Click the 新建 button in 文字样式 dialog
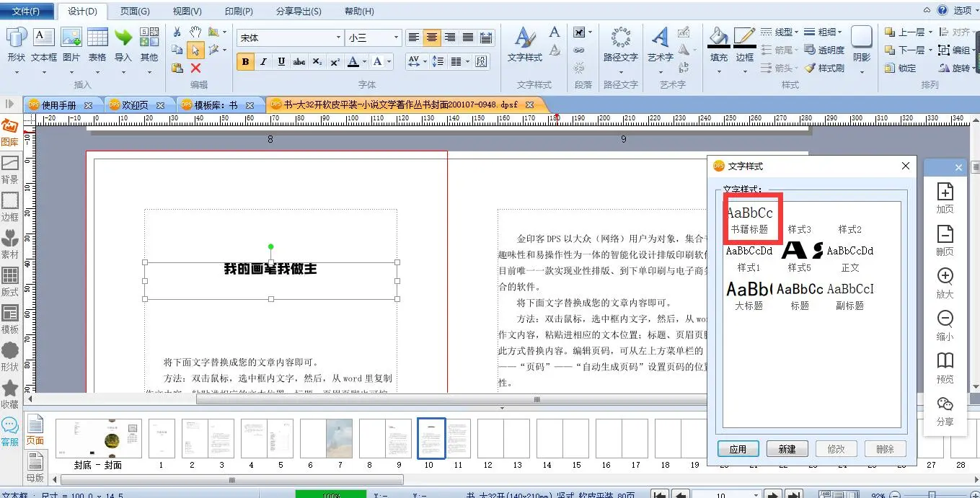 coord(787,449)
